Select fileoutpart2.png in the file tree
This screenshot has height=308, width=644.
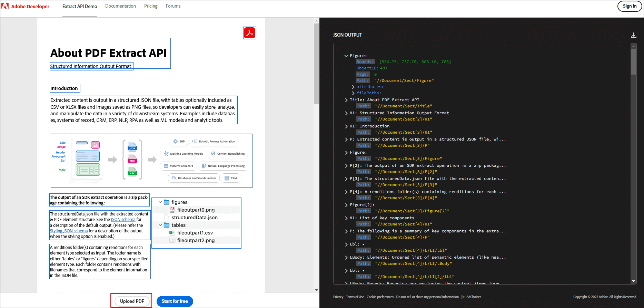[196, 240]
